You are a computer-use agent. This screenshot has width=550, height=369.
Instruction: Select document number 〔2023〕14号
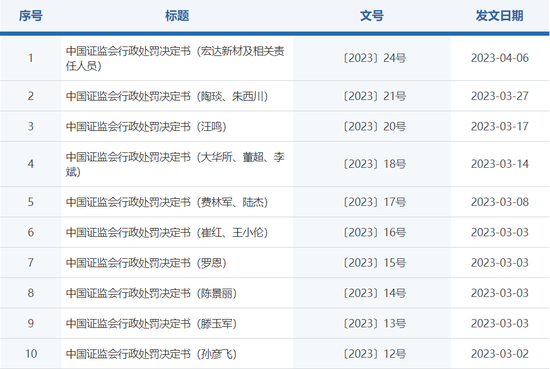[375, 293]
